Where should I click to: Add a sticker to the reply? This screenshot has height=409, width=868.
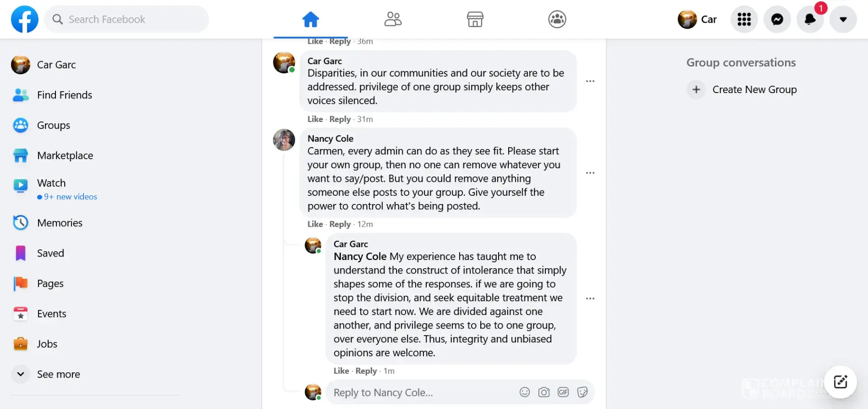[583, 392]
